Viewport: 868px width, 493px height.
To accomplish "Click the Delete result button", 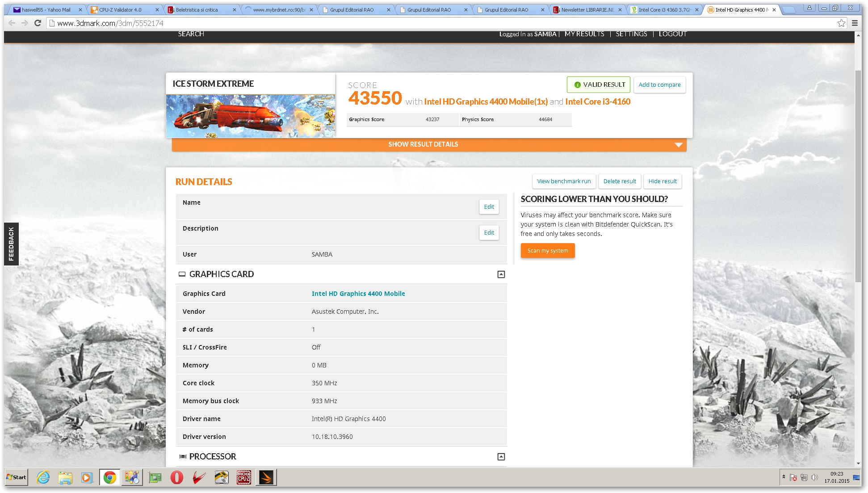I will click(620, 181).
